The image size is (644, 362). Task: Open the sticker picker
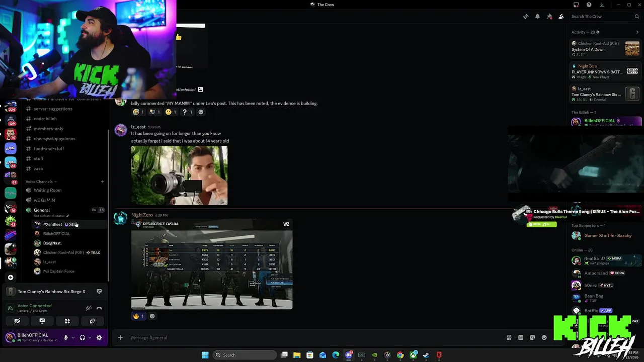[x=532, y=338]
